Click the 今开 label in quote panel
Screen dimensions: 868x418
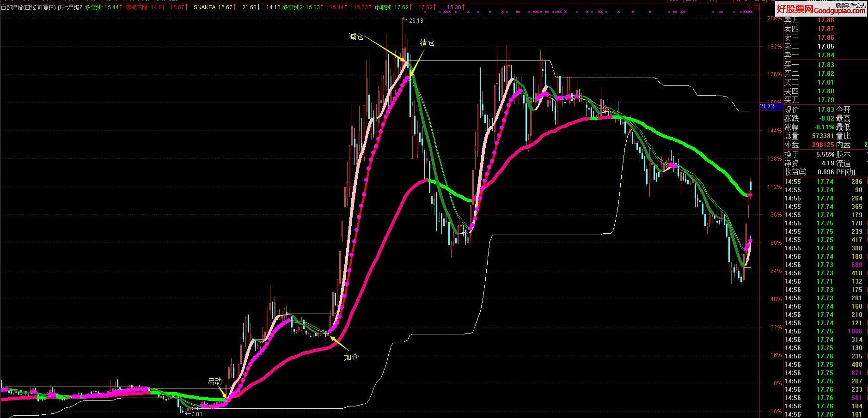coord(844,110)
